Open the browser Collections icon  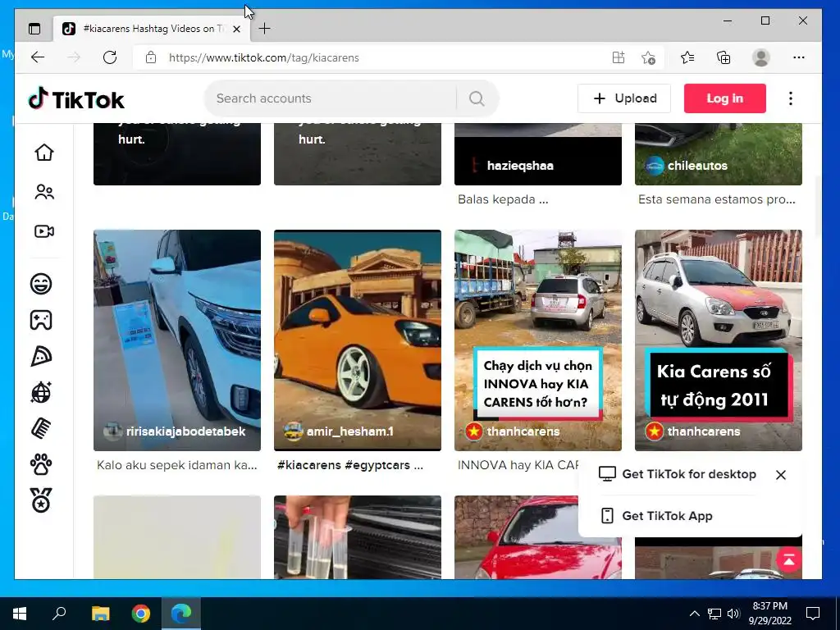(x=724, y=57)
